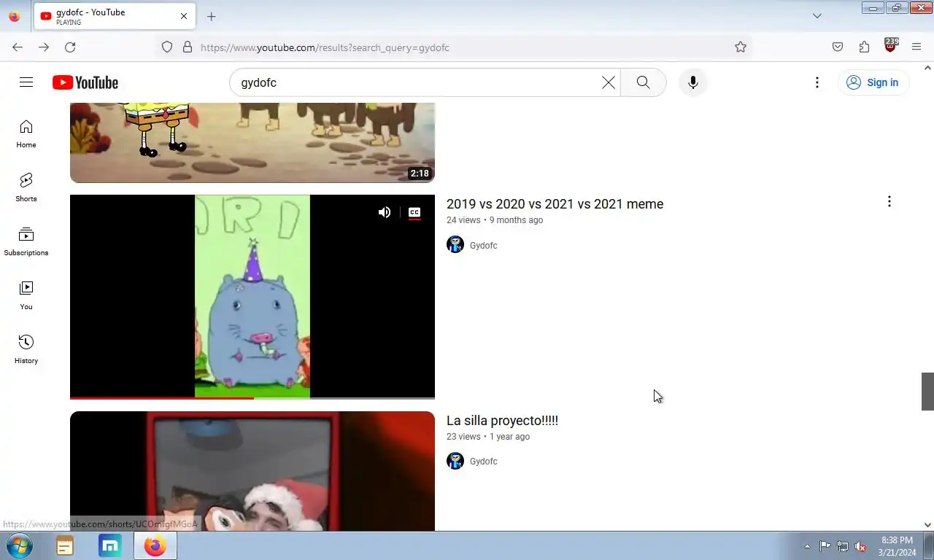Show site security padlock info
Image resolution: width=934 pixels, height=560 pixels.
pyautogui.click(x=188, y=47)
